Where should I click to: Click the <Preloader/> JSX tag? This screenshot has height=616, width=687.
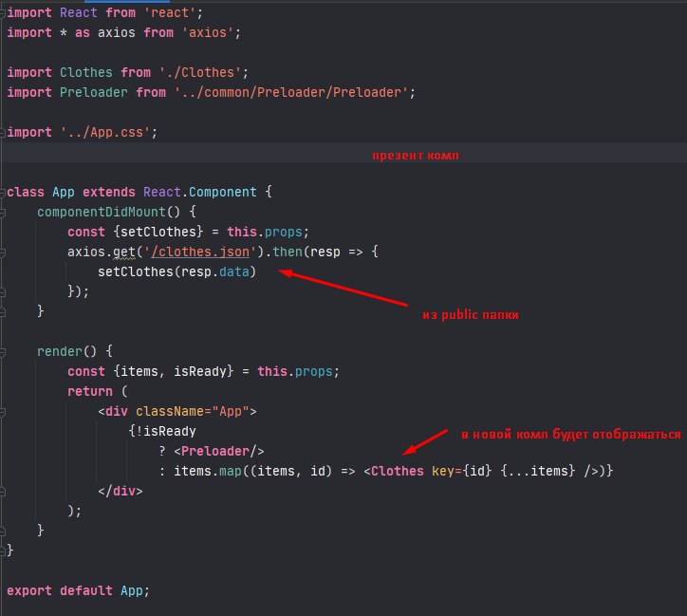tap(218, 451)
